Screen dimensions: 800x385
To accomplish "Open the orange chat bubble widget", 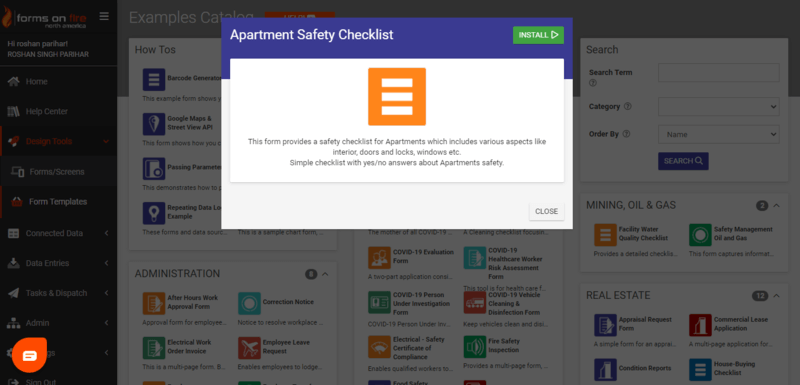I will (30, 355).
